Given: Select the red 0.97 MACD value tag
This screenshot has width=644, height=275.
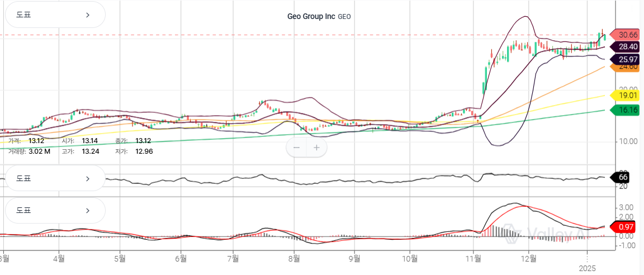Looking at the screenshot, I should (626, 226).
